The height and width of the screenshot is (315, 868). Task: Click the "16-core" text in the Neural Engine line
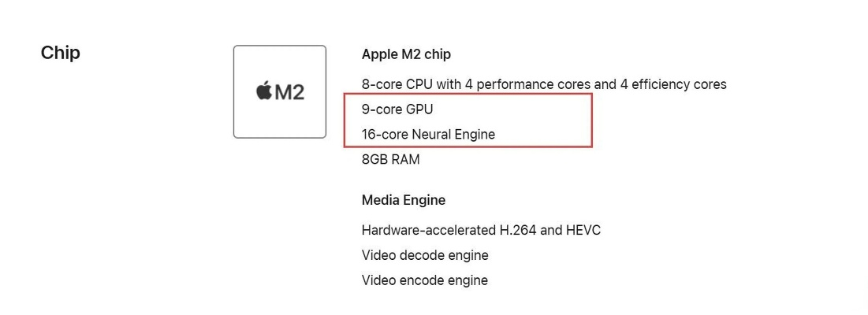[x=385, y=135]
